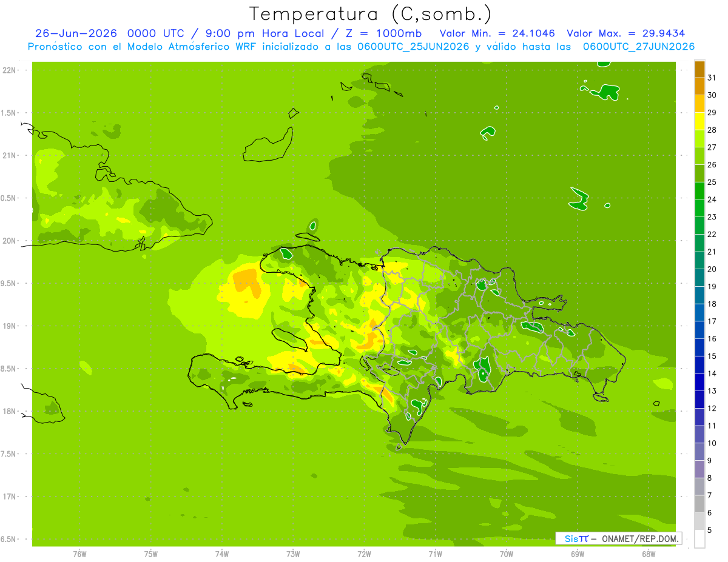This screenshot has width=728, height=562.
Task: Click the latitude axis label '22N'
Action: tap(9, 70)
